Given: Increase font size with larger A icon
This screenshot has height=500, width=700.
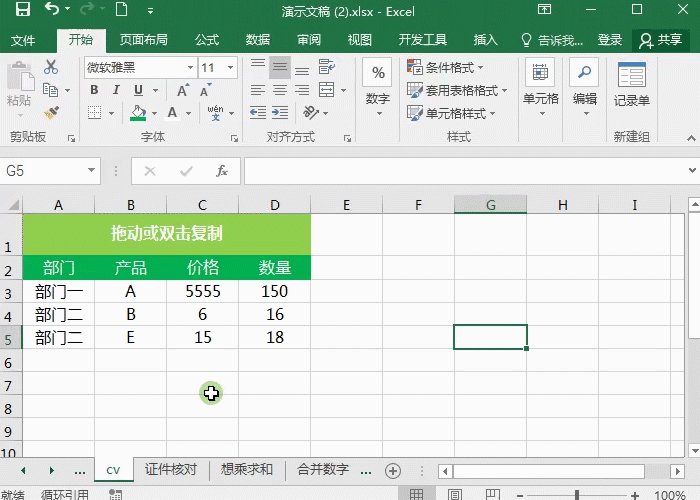Looking at the screenshot, I should click(x=183, y=90).
